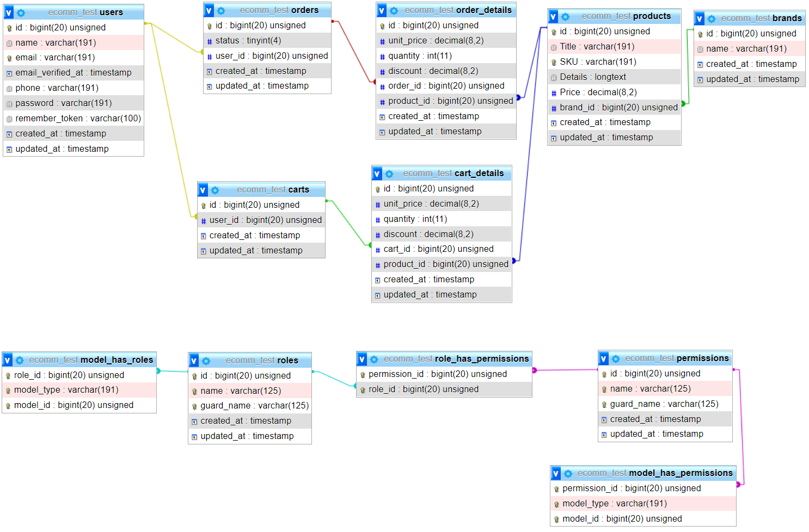Select 'SKU : varchar(191)' in products

click(x=614, y=62)
